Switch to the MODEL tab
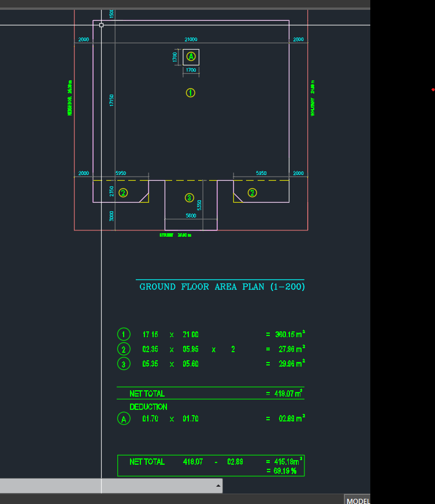435x504 pixels. [358, 501]
